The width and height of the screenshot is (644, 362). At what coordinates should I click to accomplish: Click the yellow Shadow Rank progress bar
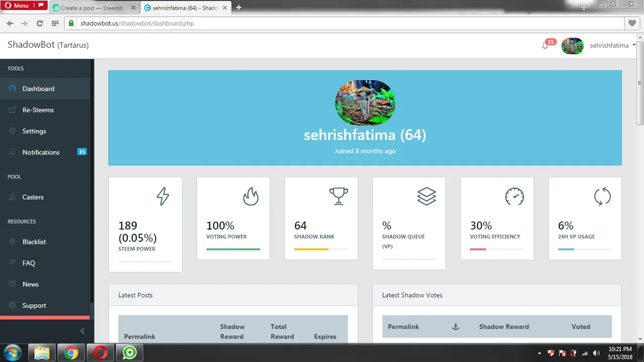[x=311, y=249]
